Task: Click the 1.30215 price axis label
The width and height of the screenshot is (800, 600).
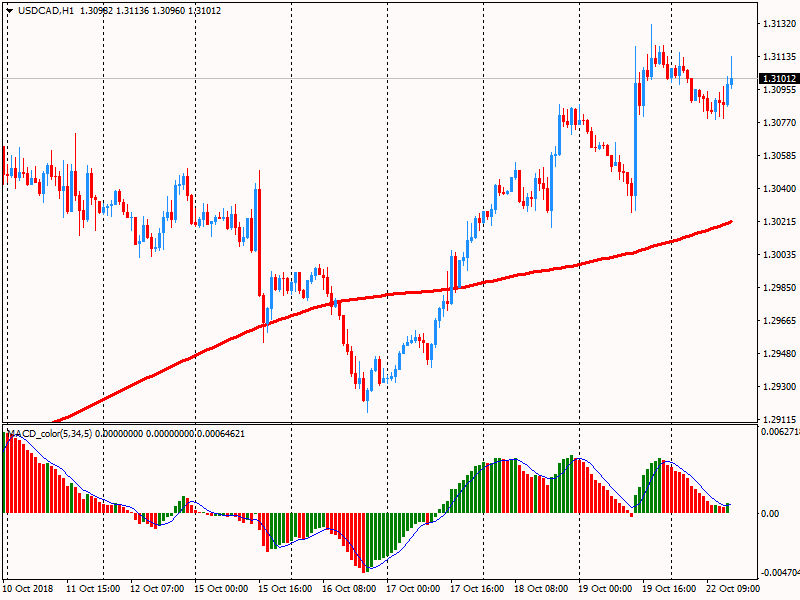Action: pyautogui.click(x=780, y=221)
